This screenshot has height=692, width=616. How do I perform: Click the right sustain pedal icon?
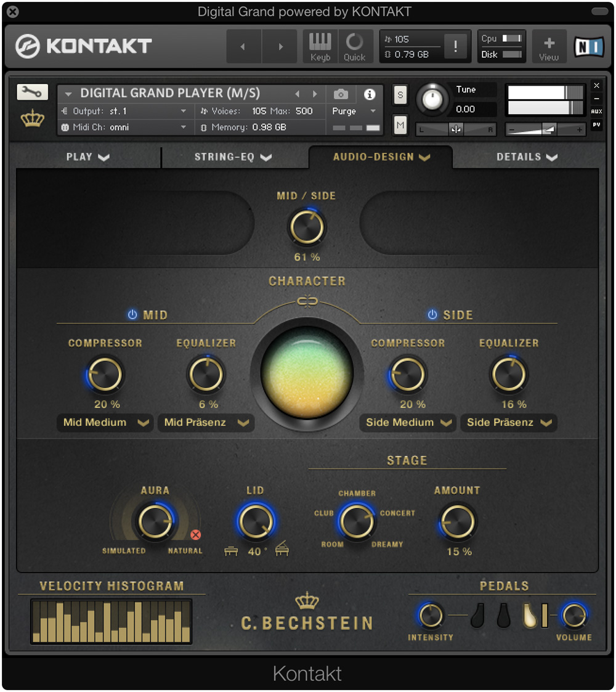point(530,615)
